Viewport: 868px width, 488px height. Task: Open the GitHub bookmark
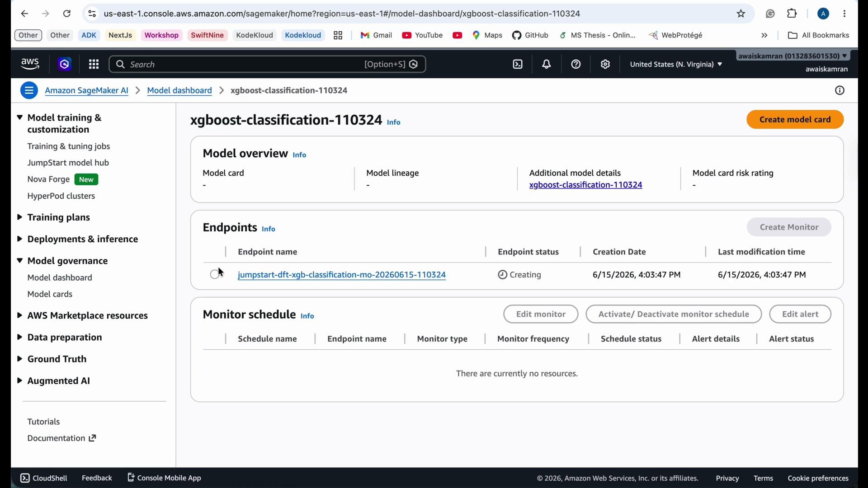530,36
